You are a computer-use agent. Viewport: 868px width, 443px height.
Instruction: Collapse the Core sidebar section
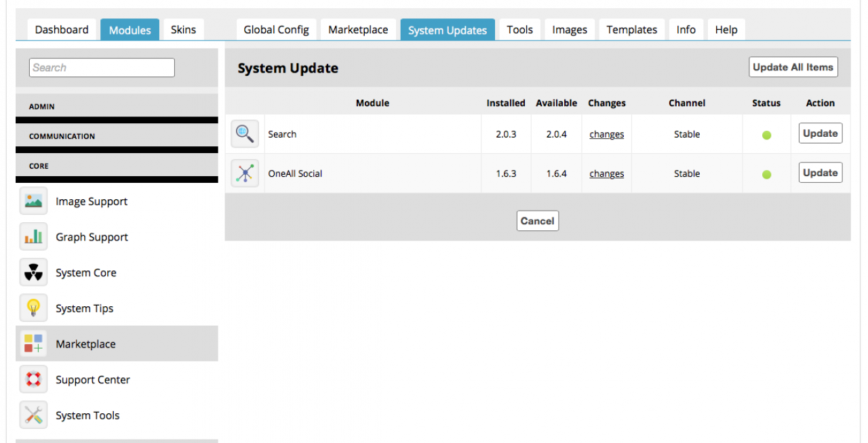pyautogui.click(x=117, y=166)
